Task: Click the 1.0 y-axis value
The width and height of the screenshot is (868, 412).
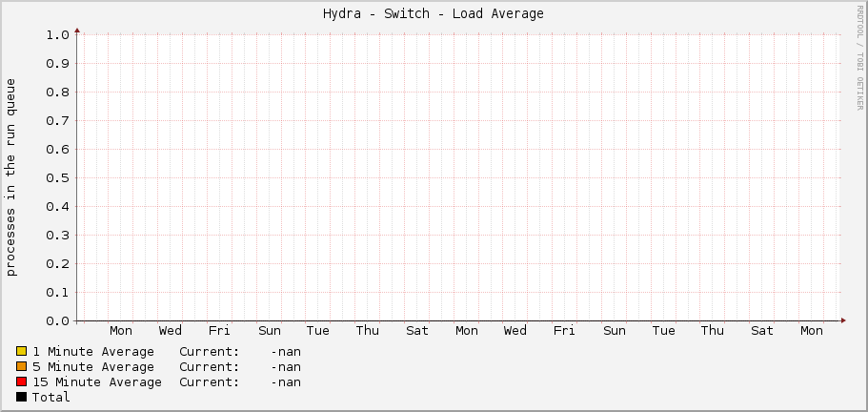Action: (x=57, y=35)
